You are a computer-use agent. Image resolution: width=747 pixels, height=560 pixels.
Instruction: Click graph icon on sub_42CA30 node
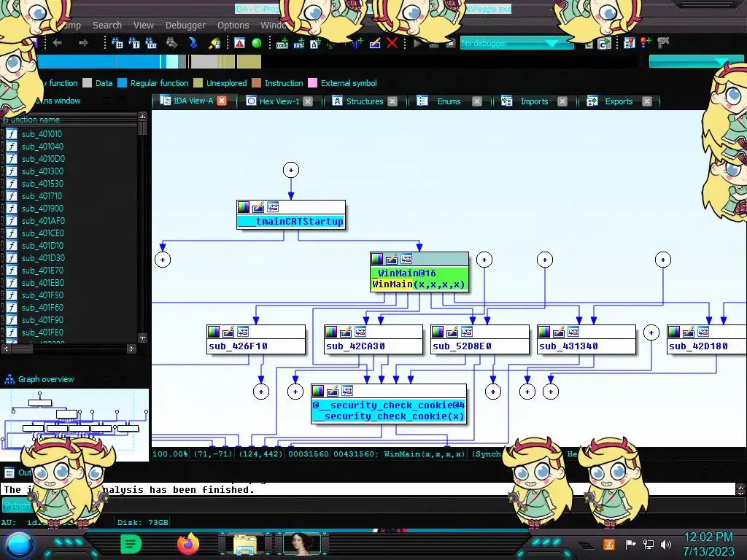pyautogui.click(x=360, y=332)
